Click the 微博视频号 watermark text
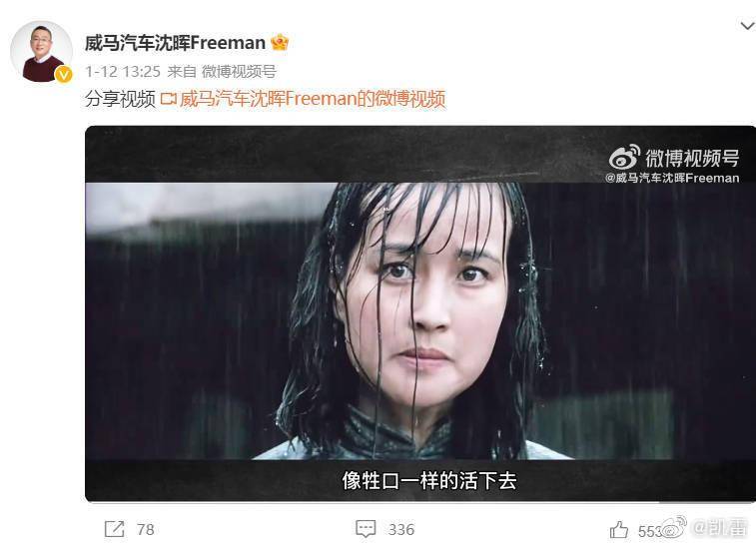Screen dimensions: 756x547 click(692, 158)
